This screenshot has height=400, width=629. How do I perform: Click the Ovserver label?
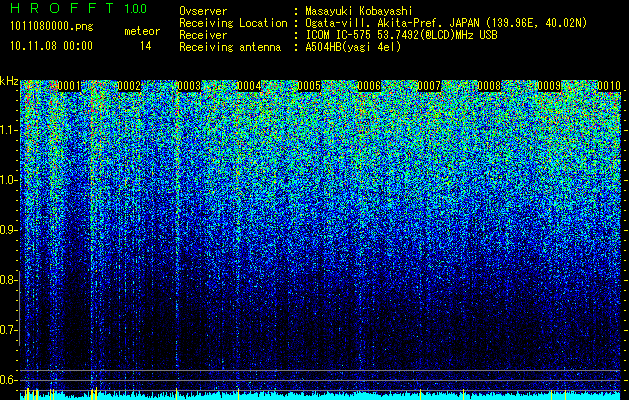coord(203,11)
